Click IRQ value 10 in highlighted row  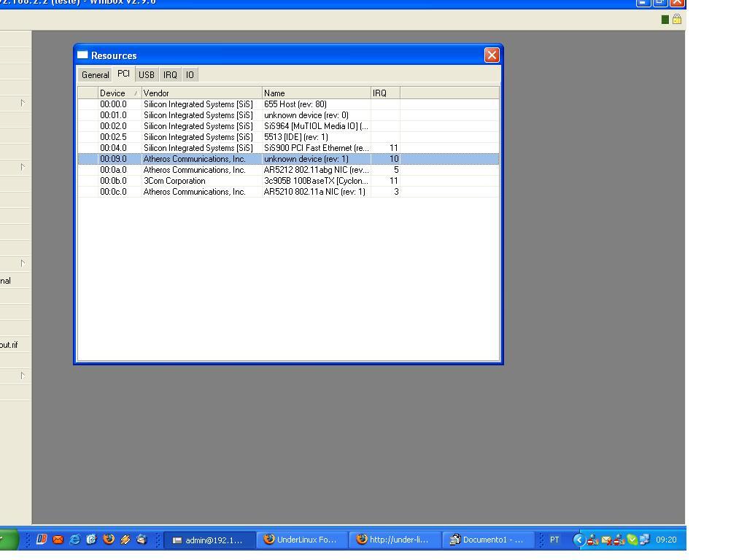393,159
